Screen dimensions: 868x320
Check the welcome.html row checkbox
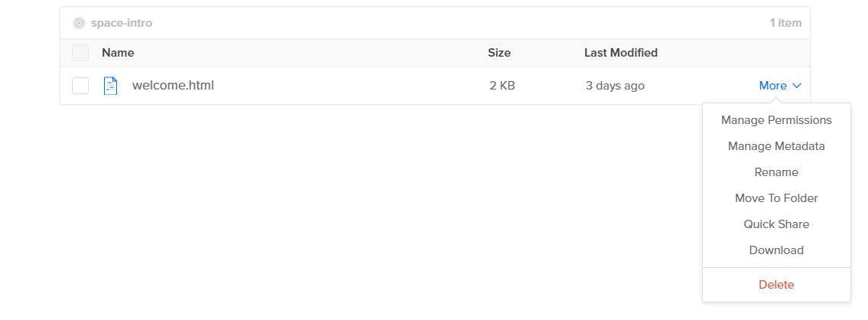pos(80,86)
